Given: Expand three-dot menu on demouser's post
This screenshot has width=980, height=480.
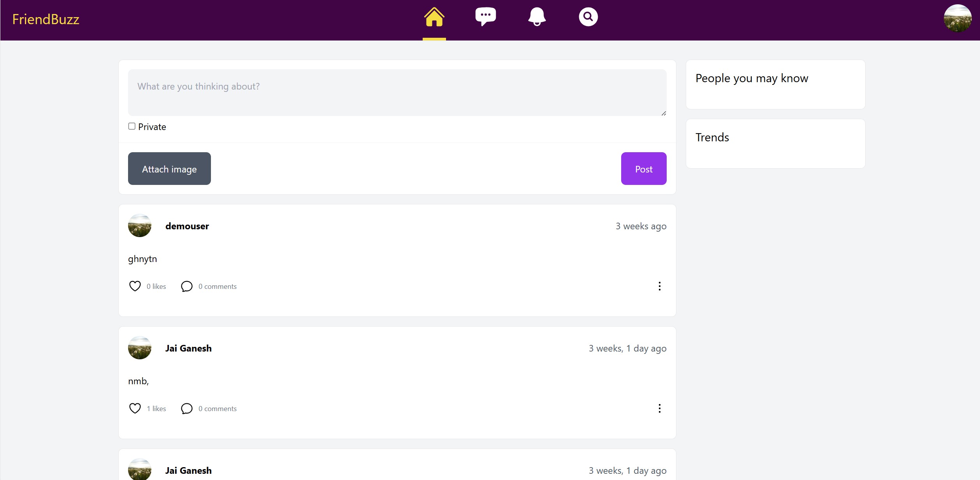Looking at the screenshot, I should [659, 286].
